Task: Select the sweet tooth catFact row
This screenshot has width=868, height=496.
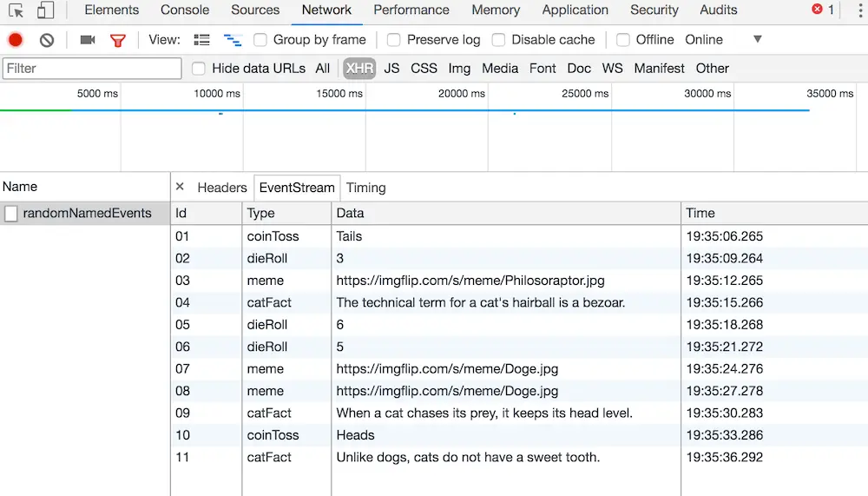Action: click(x=519, y=458)
